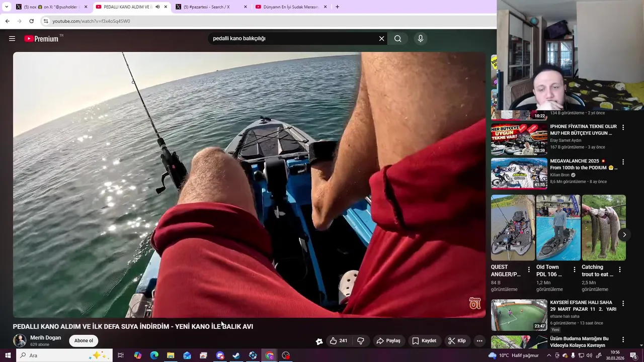Expand hidden system tray icons chevron

tap(549, 355)
